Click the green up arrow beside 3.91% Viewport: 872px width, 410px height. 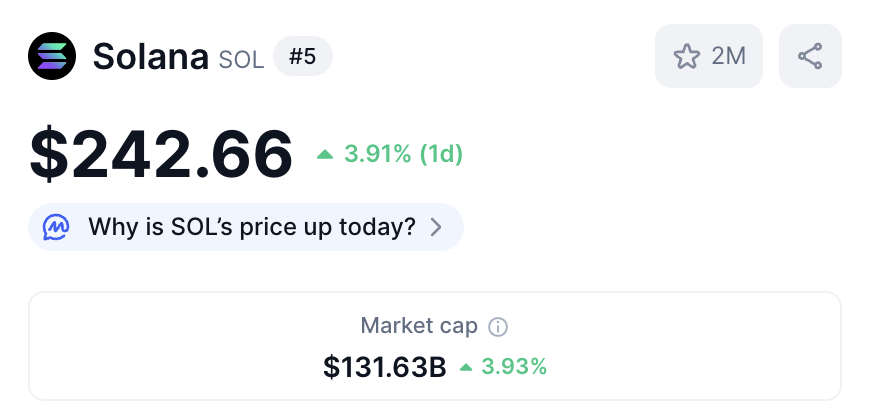[x=325, y=154]
